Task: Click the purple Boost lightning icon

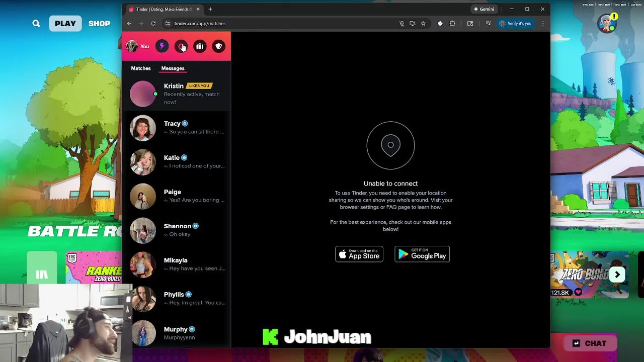Action: [x=162, y=46]
